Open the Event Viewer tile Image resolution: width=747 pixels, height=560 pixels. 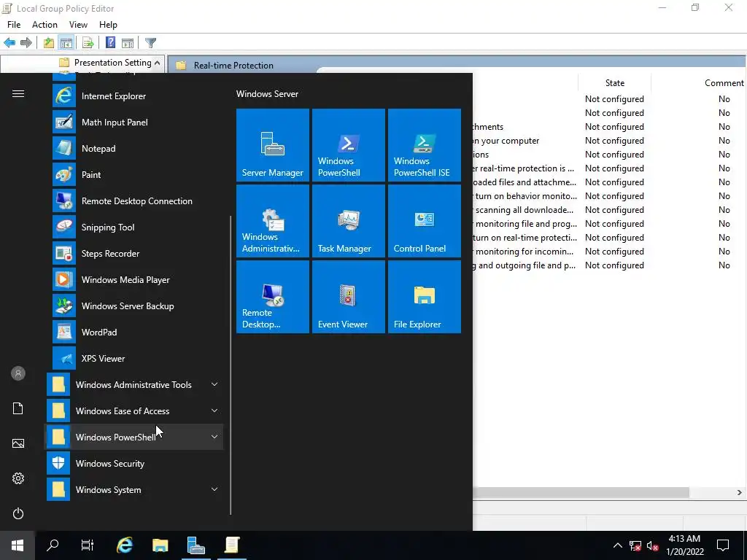348,296
